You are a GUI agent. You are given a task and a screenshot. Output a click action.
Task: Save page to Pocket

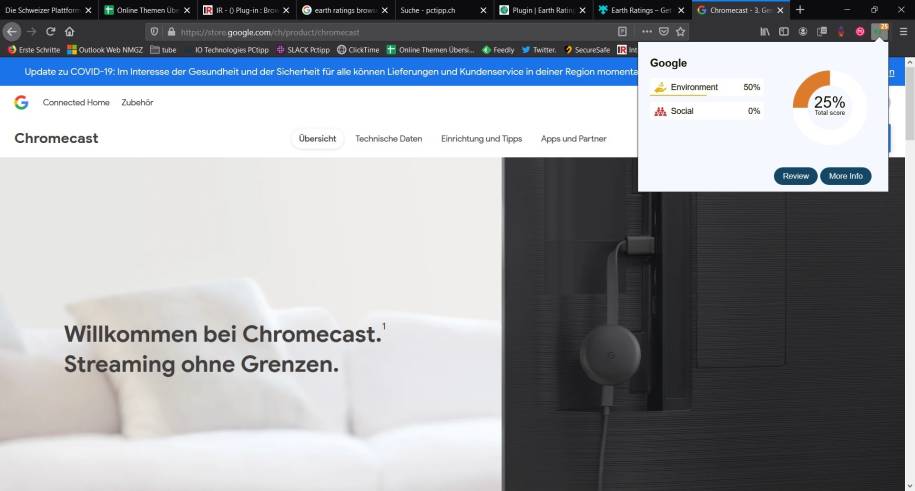(663, 32)
